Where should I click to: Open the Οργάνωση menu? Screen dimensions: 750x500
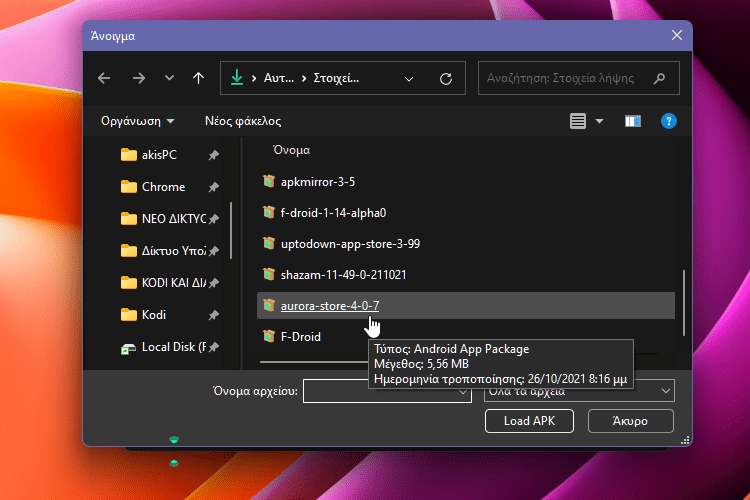[x=137, y=121]
